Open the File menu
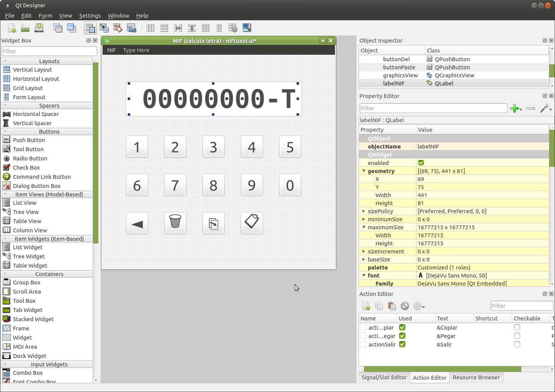 [10, 16]
